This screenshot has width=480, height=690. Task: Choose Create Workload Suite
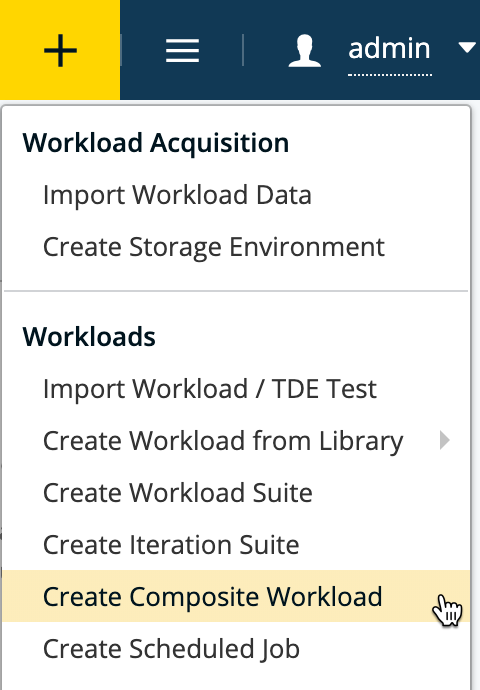click(x=178, y=493)
